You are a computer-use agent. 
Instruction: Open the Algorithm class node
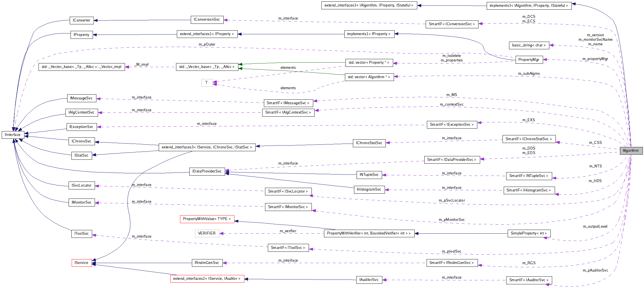[x=631, y=150]
